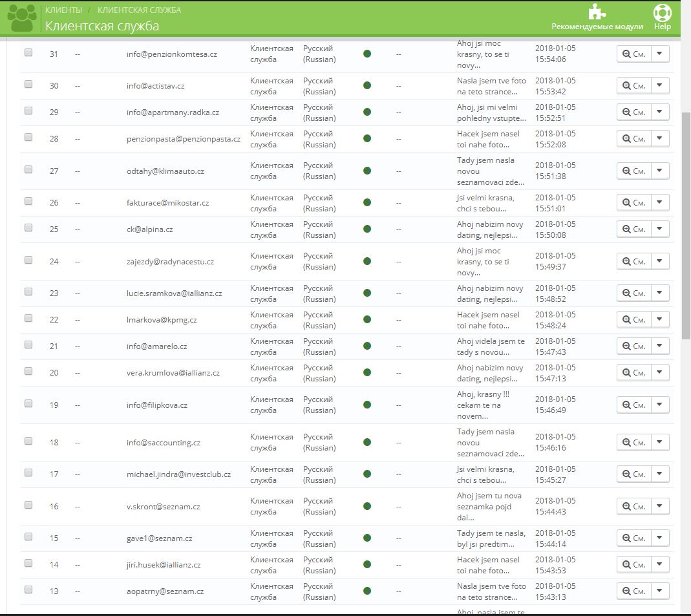Open action arrow menu for row 21
Image resolution: width=691 pixels, height=616 pixels.
coord(659,346)
